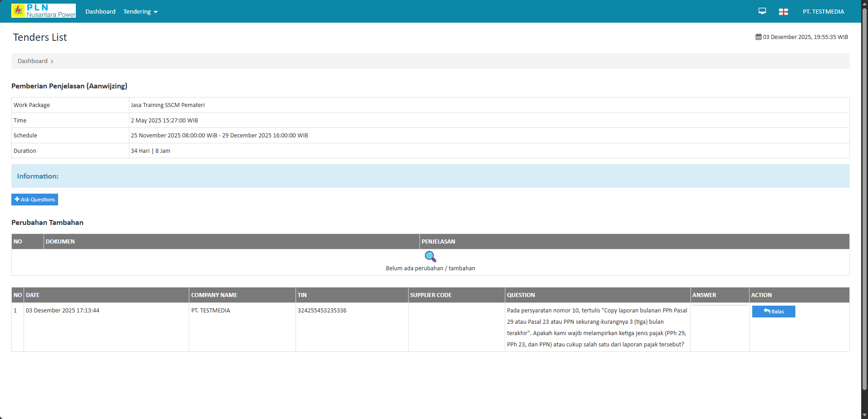868x419 pixels.
Task: Click the breadcrumb chevron after Dashboard
Action: click(52, 62)
